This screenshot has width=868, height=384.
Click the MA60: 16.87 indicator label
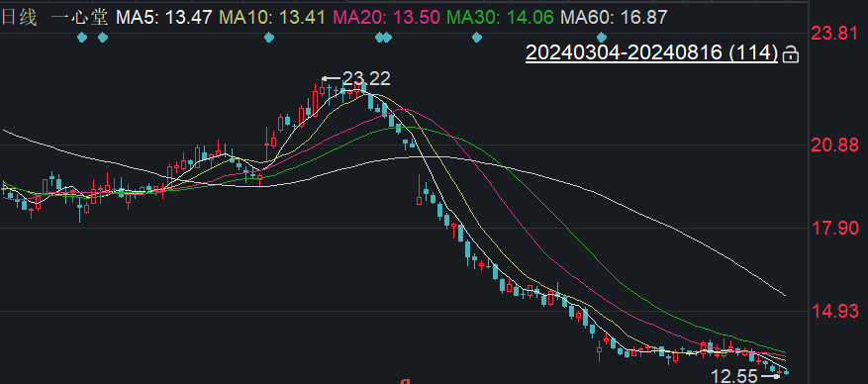pos(614,17)
